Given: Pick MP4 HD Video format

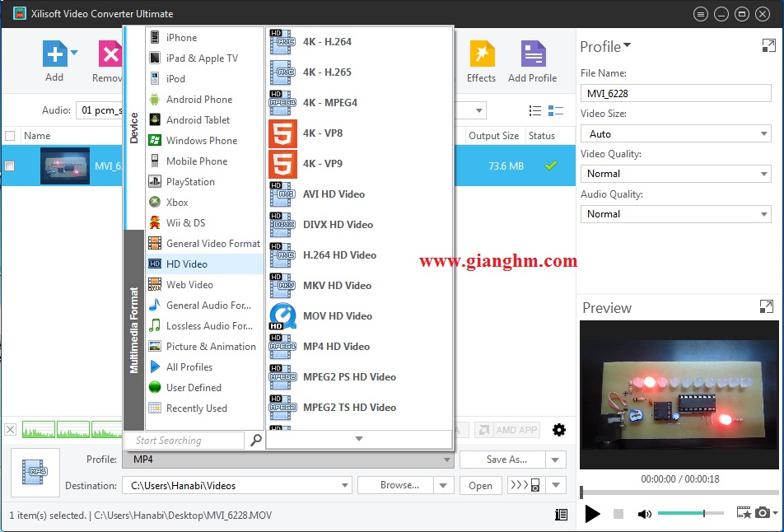Looking at the screenshot, I should (360, 347).
